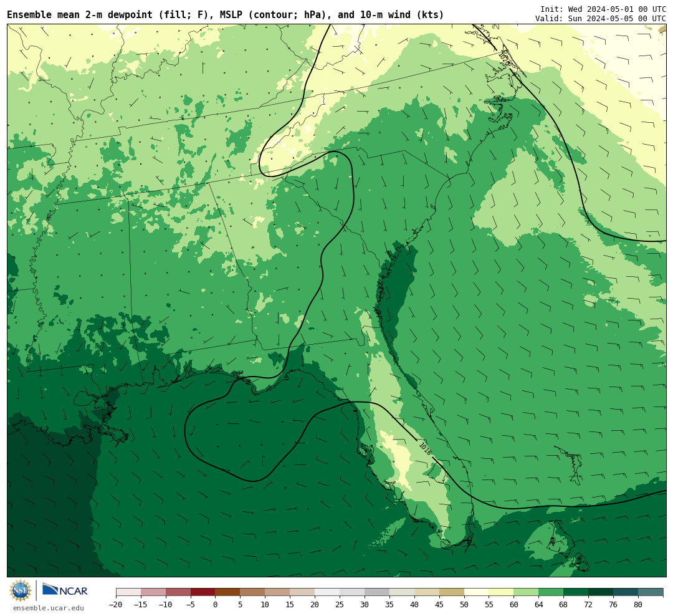This screenshot has height=616, width=673.
Task: Click the 0 colorbar tick label
Action: pyautogui.click(x=216, y=604)
